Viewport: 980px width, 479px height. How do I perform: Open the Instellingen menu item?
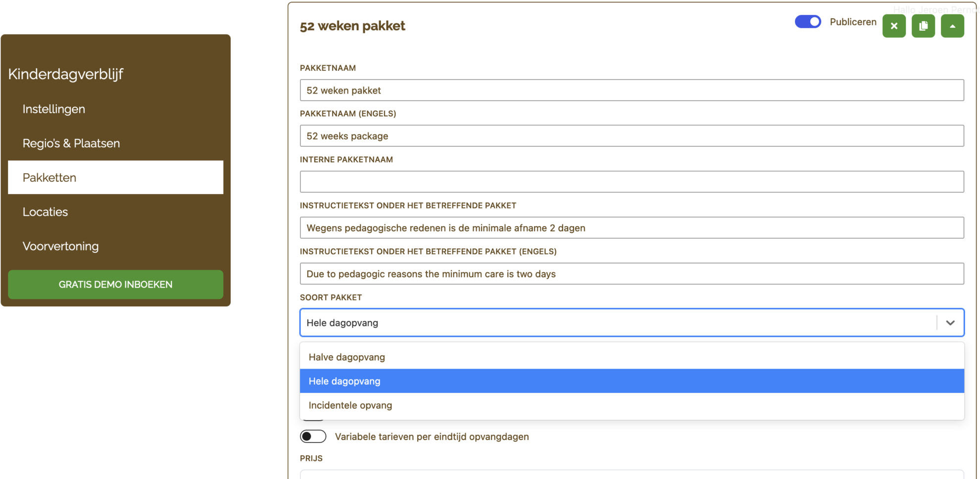(54, 109)
